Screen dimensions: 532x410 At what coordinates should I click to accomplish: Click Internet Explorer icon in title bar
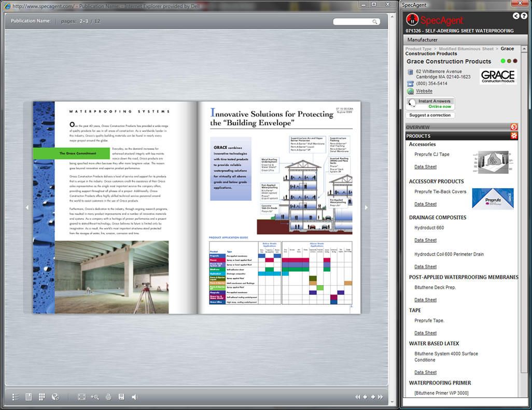7,6
